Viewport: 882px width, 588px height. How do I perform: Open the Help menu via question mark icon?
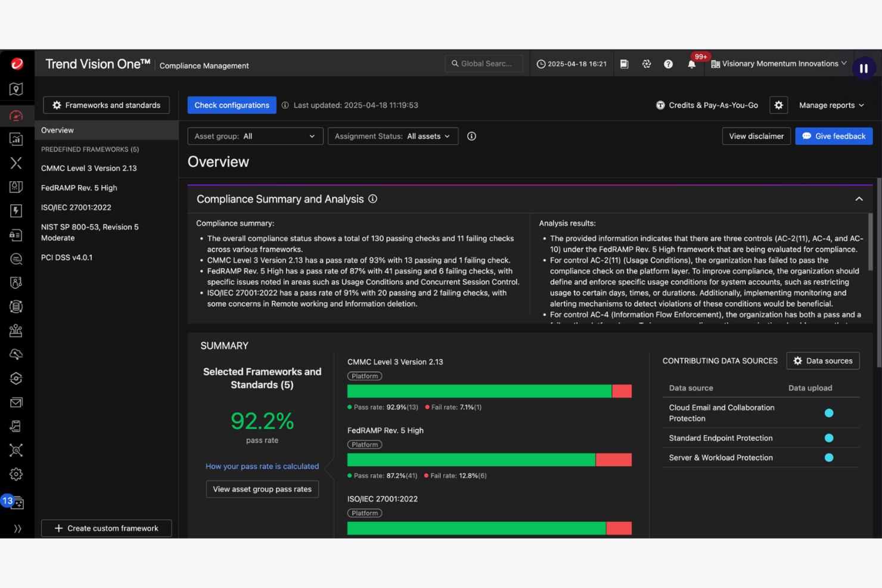(668, 64)
